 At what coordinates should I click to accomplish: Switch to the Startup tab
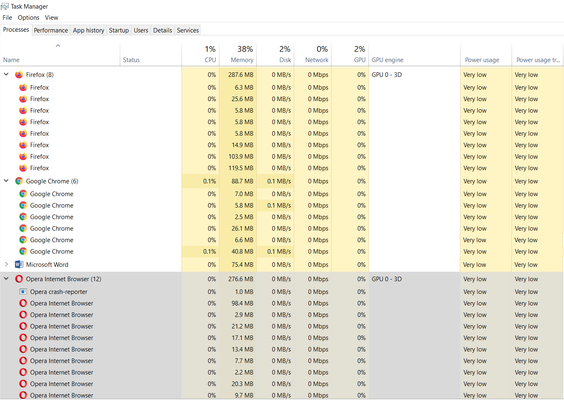click(119, 31)
